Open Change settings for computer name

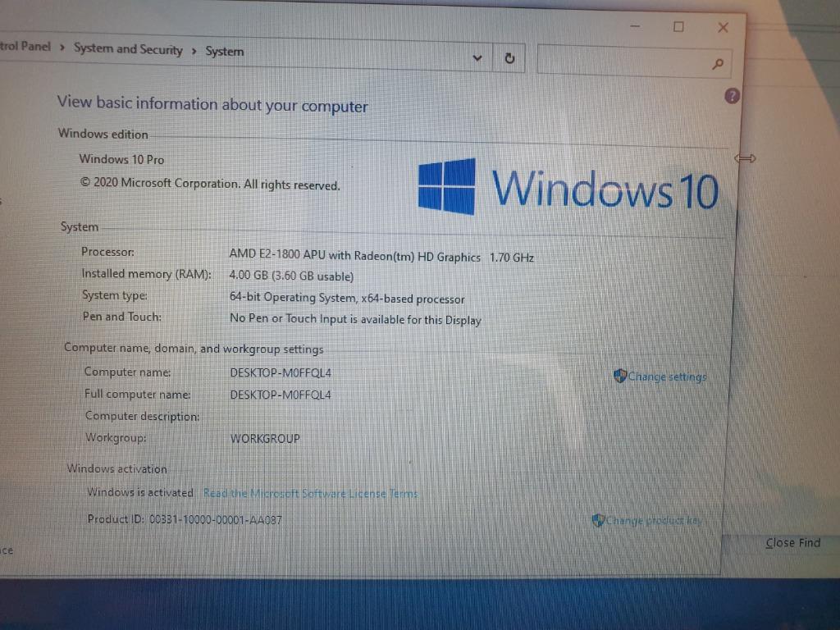pos(667,377)
